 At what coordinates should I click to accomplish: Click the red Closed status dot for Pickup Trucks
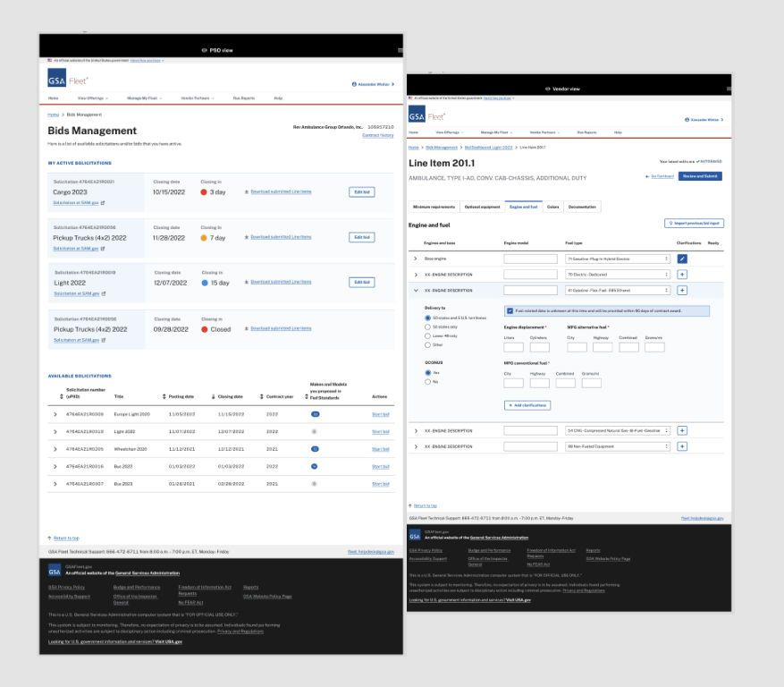(204, 327)
